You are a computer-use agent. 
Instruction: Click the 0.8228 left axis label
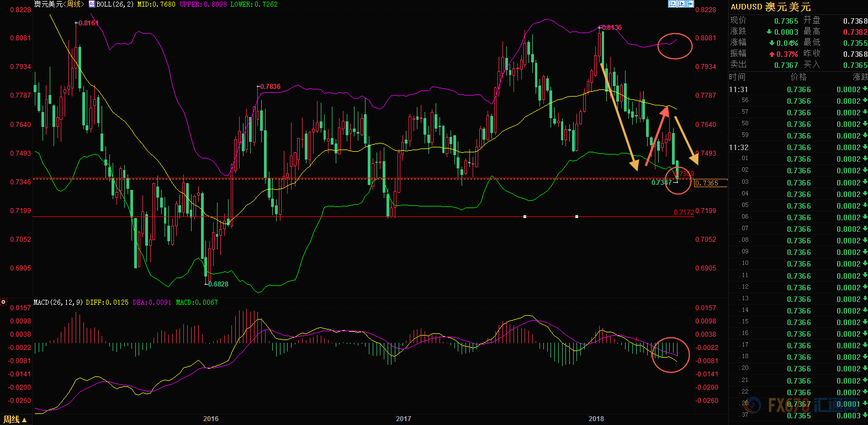click(x=21, y=10)
